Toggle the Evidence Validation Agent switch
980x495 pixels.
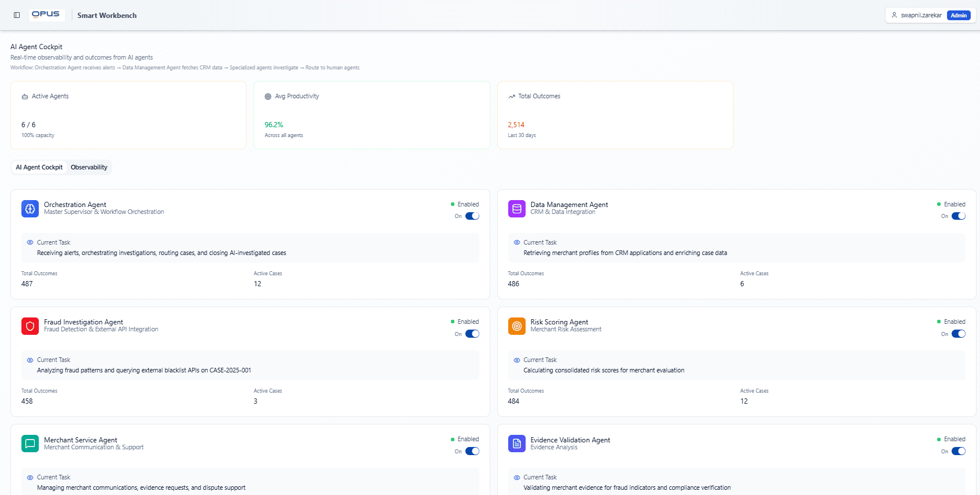click(x=959, y=451)
